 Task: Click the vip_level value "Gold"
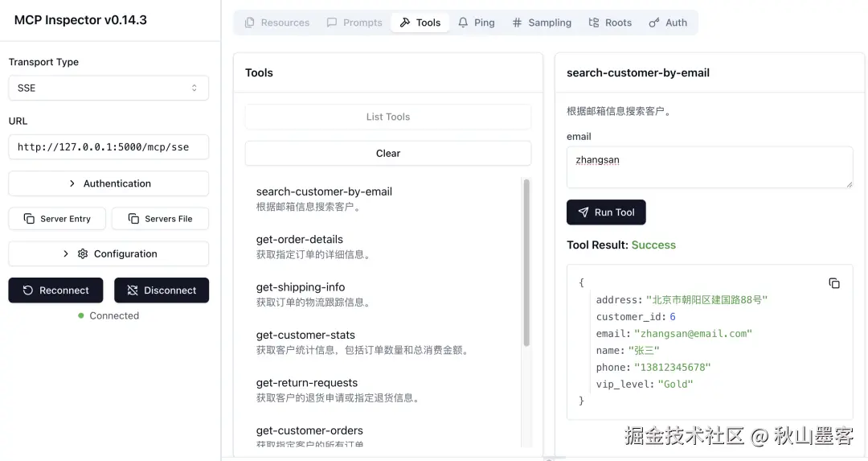coord(675,384)
